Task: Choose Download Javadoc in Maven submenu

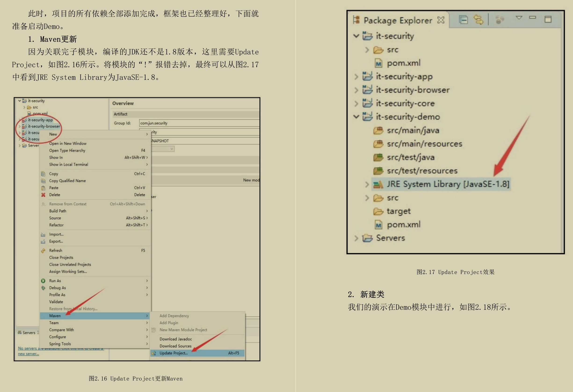Action: pyautogui.click(x=197, y=339)
